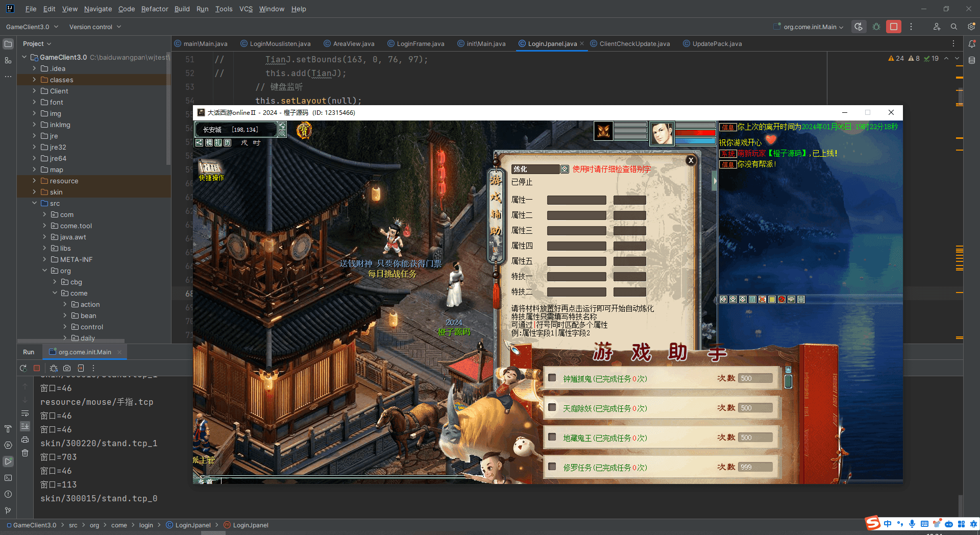980x535 pixels.
Task: Collapse the src folder in project tree
Action: click(34, 203)
